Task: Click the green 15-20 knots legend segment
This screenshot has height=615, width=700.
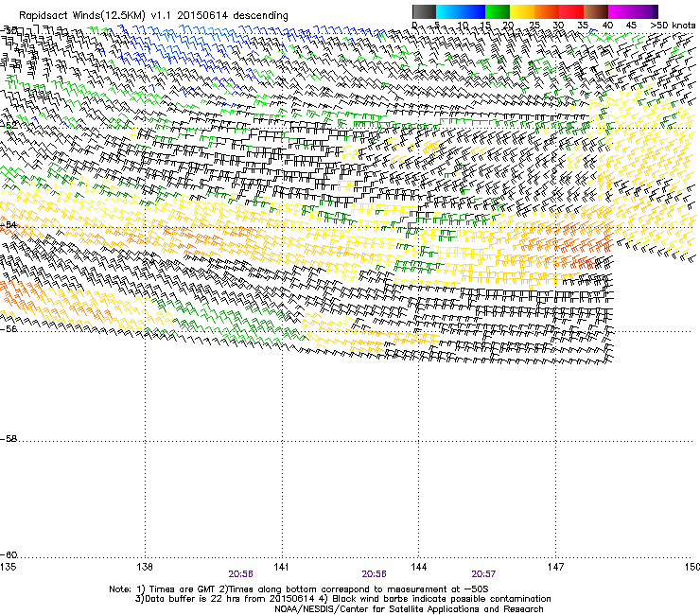Action: point(498,11)
